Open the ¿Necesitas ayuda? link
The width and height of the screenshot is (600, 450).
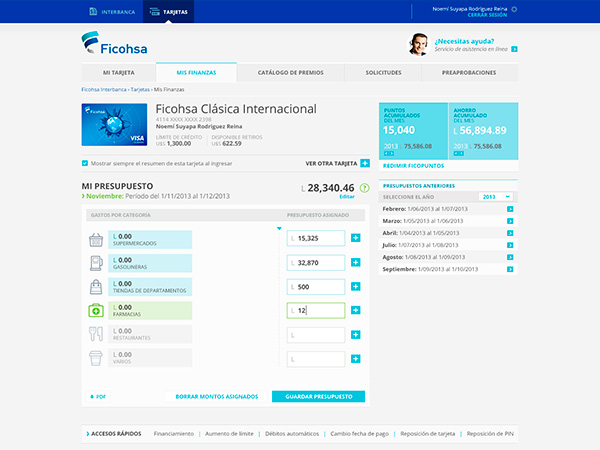pyautogui.click(x=464, y=41)
